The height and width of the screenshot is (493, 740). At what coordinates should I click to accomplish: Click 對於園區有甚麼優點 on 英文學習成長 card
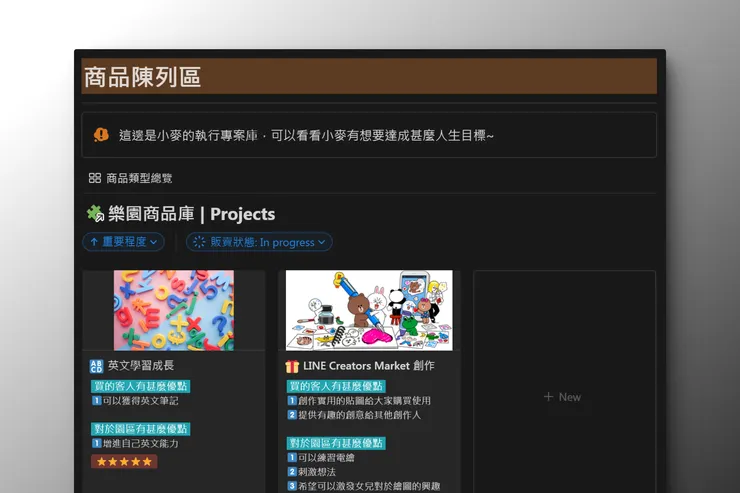coord(141,429)
